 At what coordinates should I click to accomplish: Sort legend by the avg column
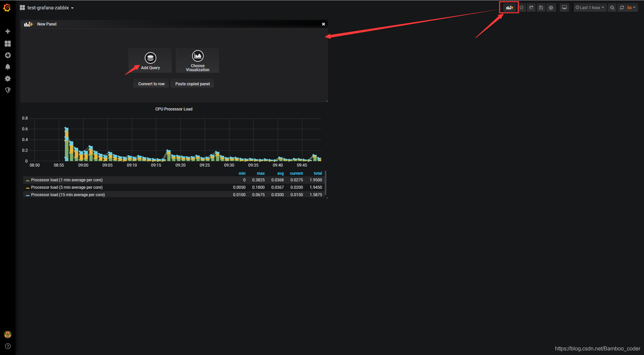[280, 173]
